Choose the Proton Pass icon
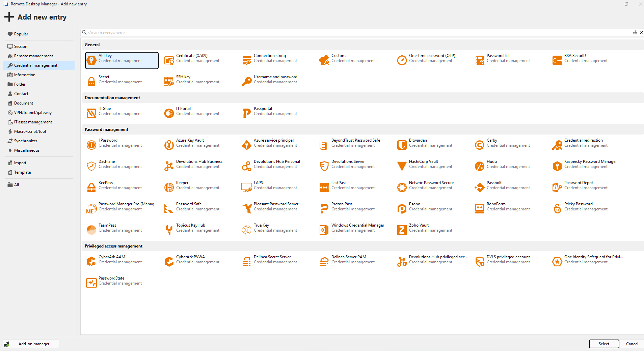The height and width of the screenshot is (351, 644). tap(324, 209)
